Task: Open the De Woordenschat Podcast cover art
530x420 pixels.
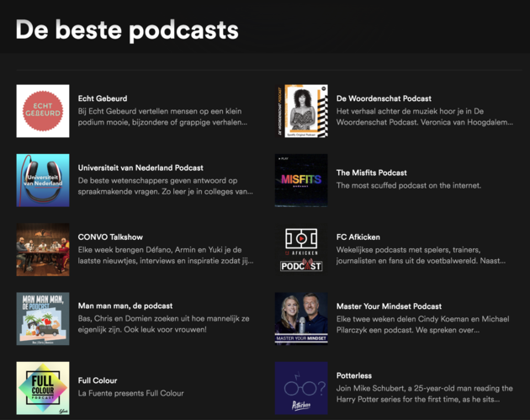Action: pyautogui.click(x=301, y=111)
